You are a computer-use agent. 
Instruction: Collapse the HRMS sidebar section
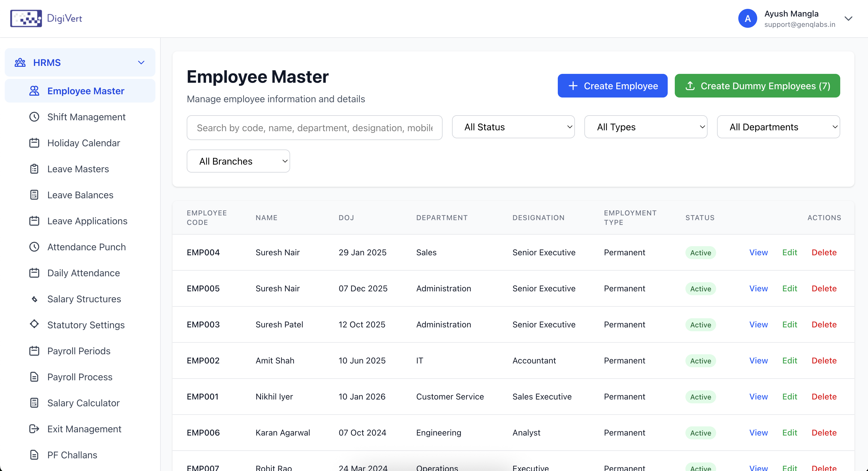click(141, 63)
